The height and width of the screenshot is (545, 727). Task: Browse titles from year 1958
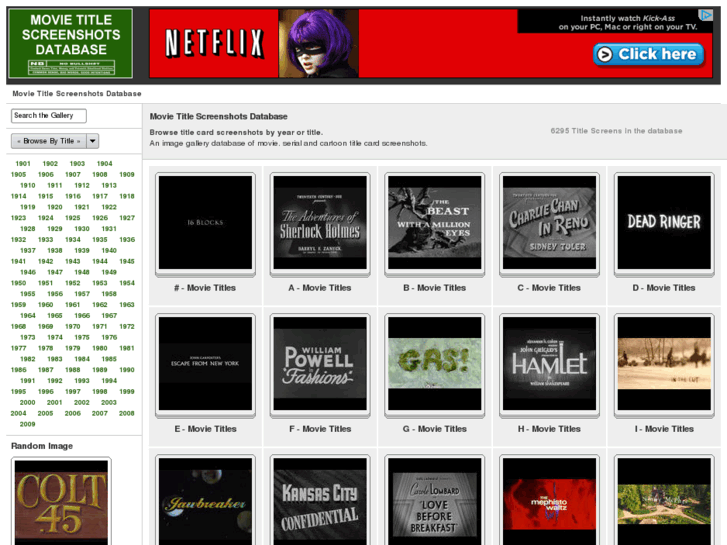point(109,294)
